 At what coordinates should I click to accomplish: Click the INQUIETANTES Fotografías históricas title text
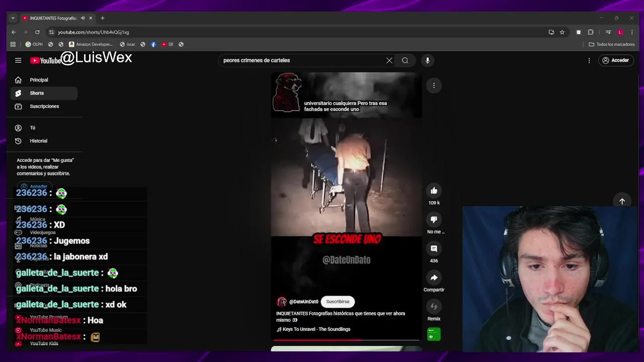341,317
